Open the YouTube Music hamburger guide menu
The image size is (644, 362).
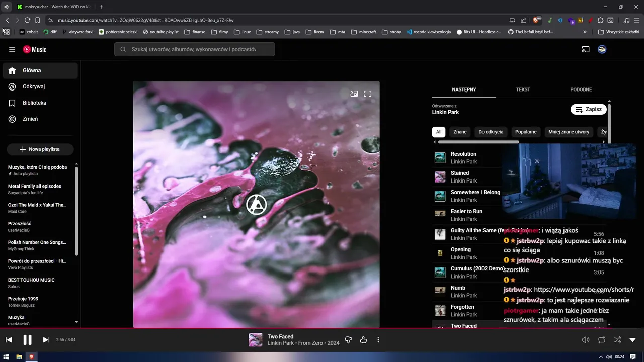(x=12, y=49)
